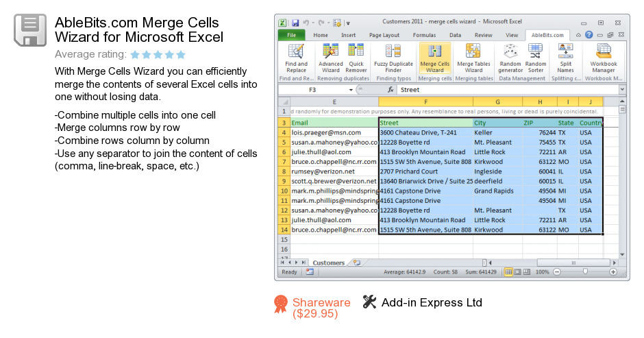Select the Customers sheet tab
Viewport: 644px width, 338px height.
329,263
